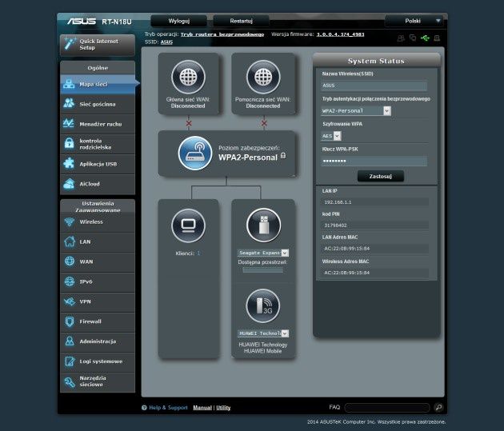Screen dimensions: 504x431
Task: Click the LAN IP value 192.168.1.1
Action: pos(338,202)
